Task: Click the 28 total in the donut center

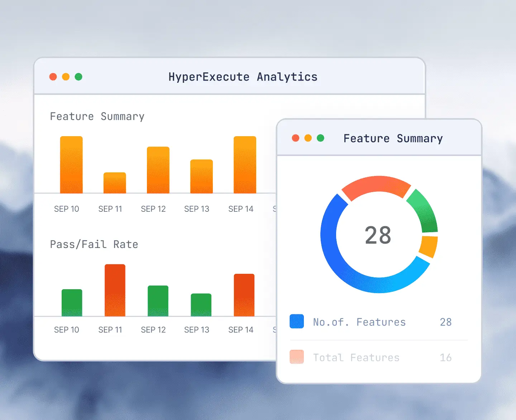Action: tap(378, 235)
